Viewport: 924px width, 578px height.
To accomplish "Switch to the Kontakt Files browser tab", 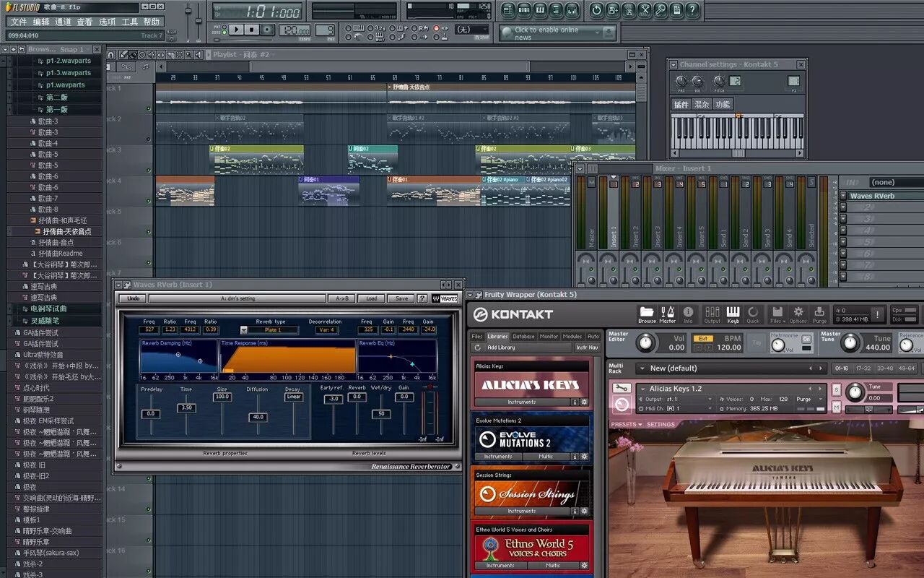I will point(477,336).
